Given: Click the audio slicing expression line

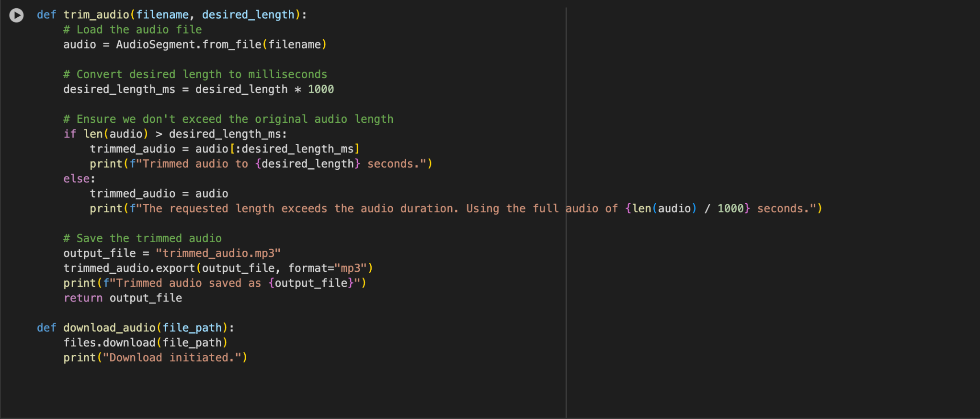Looking at the screenshot, I should (225, 149).
